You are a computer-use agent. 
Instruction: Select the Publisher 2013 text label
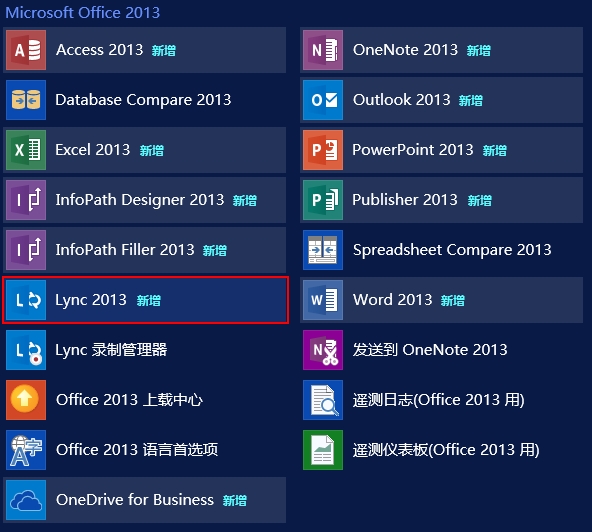click(x=405, y=200)
